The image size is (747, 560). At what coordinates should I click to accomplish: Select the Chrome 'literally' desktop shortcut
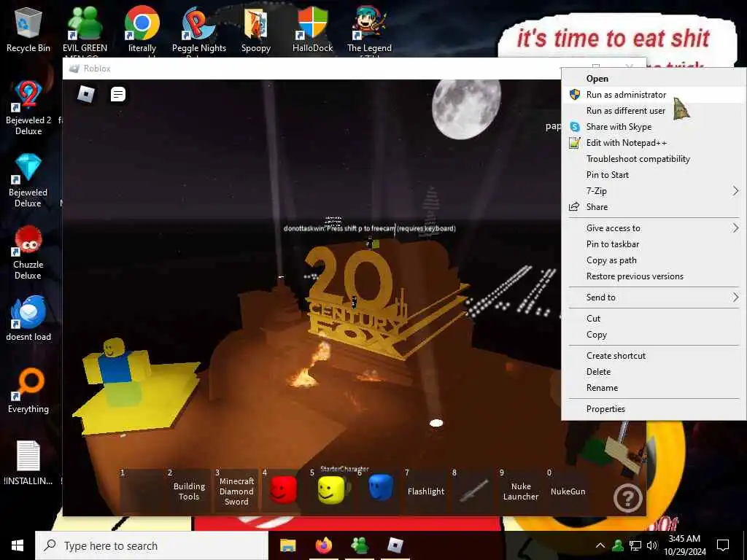(142, 30)
